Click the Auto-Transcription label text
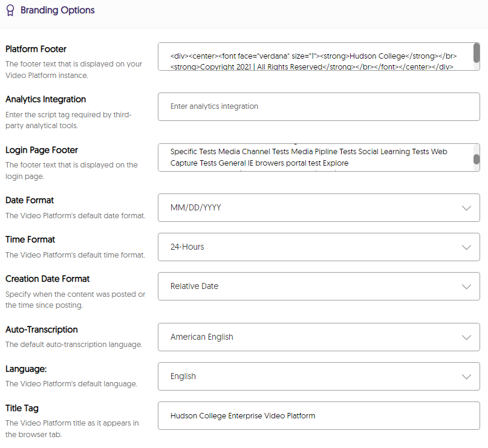This screenshot has width=488, height=448. point(42,330)
